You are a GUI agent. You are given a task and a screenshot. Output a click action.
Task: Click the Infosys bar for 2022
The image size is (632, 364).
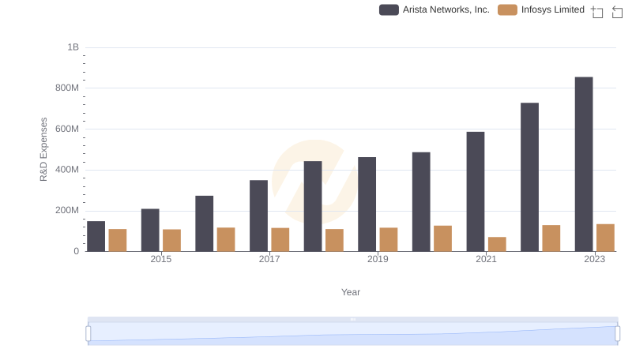pos(551,238)
